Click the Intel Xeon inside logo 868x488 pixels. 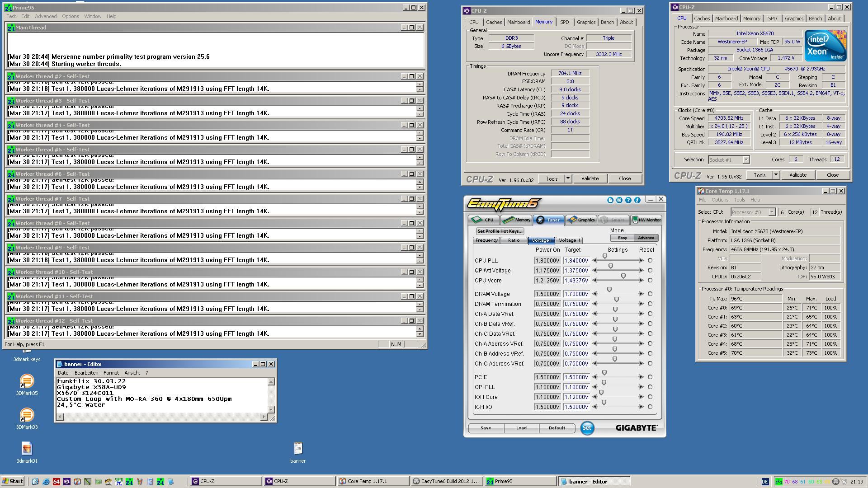(x=826, y=46)
